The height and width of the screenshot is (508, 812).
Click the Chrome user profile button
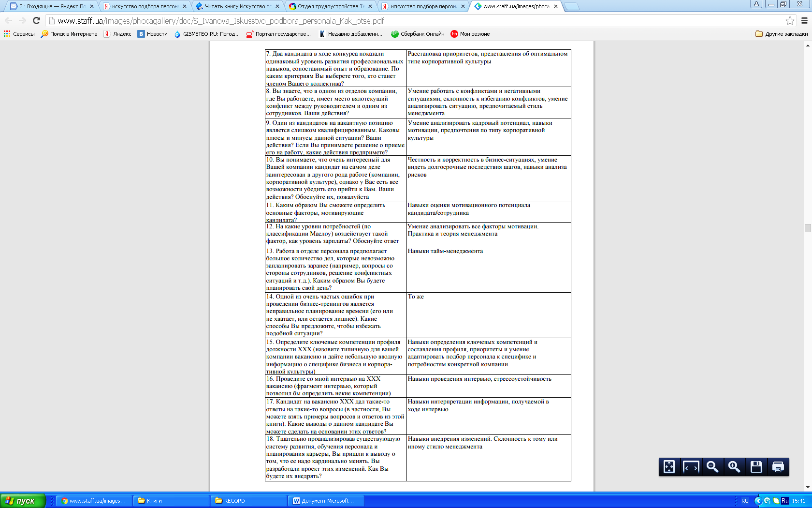click(x=756, y=4)
